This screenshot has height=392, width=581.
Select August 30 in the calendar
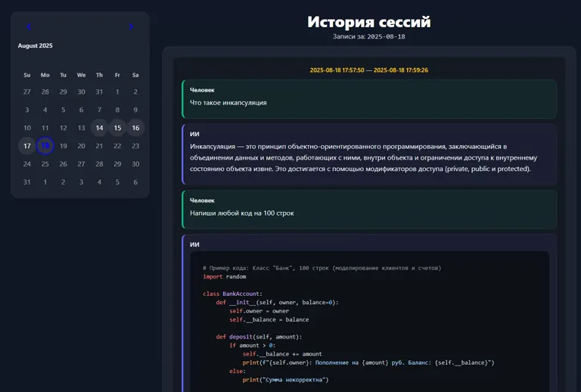pos(135,163)
